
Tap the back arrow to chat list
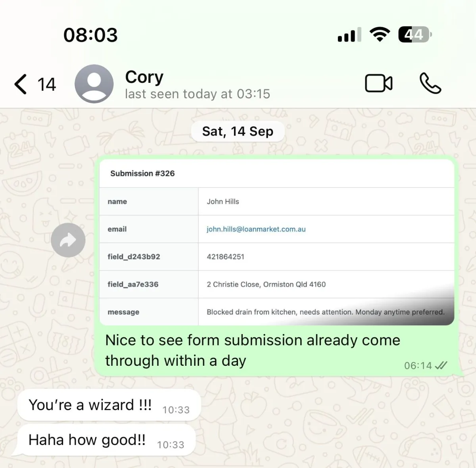pos(21,84)
